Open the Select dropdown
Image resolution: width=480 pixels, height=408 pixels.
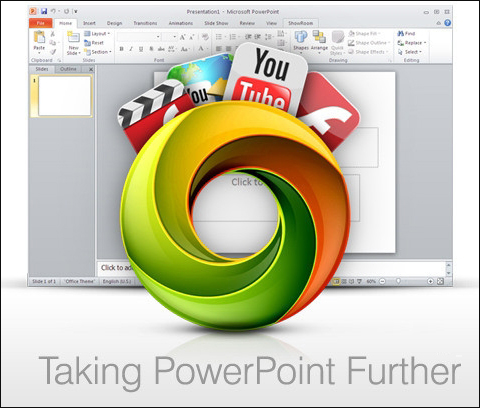coord(410,52)
